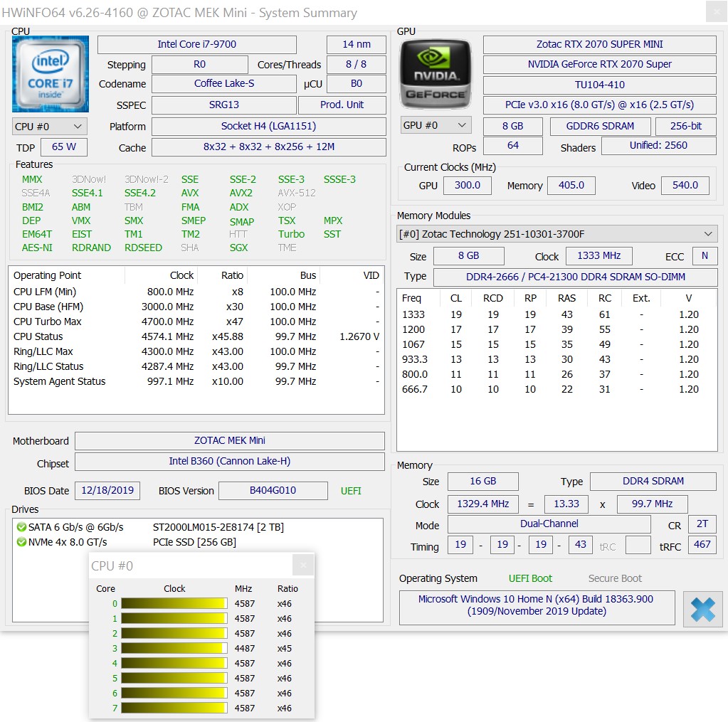Close the CPU #0 popup window
This screenshot has width=728, height=722.
click(303, 566)
